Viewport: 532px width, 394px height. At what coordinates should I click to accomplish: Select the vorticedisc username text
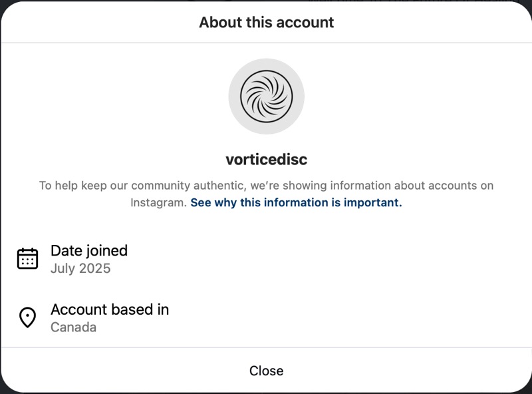[266, 160]
